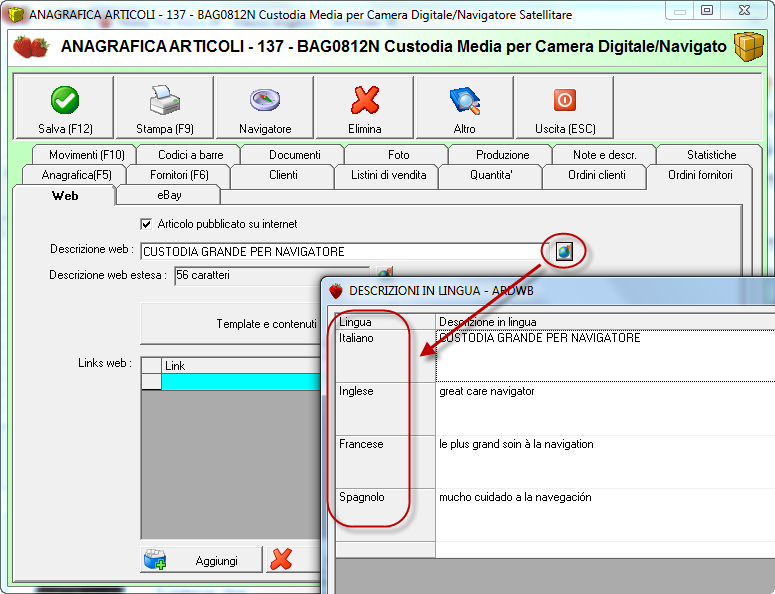Open the Fornitori (F6) tab
The height and width of the screenshot is (594, 775).
[179, 175]
